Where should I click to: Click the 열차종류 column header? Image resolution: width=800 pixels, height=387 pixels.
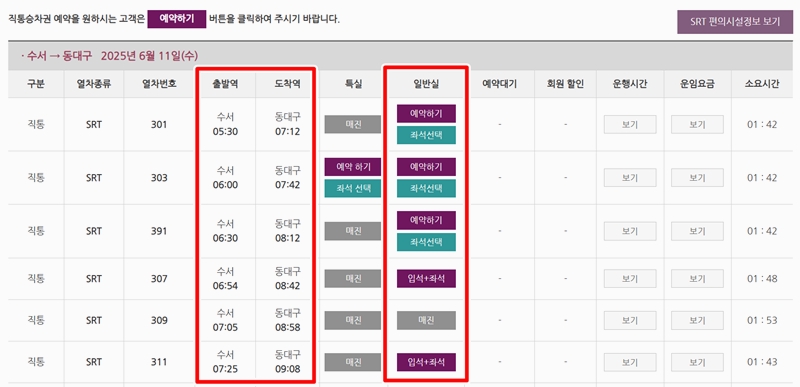pyautogui.click(x=94, y=84)
